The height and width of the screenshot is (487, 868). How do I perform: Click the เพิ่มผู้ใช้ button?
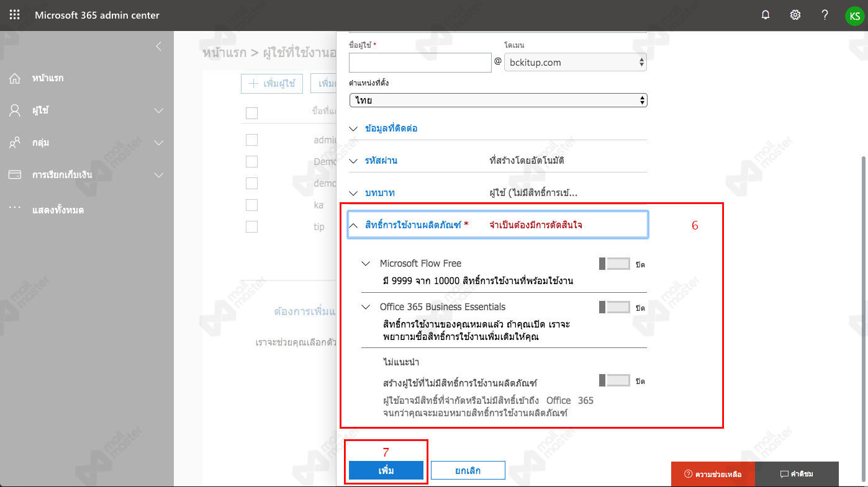click(x=272, y=83)
